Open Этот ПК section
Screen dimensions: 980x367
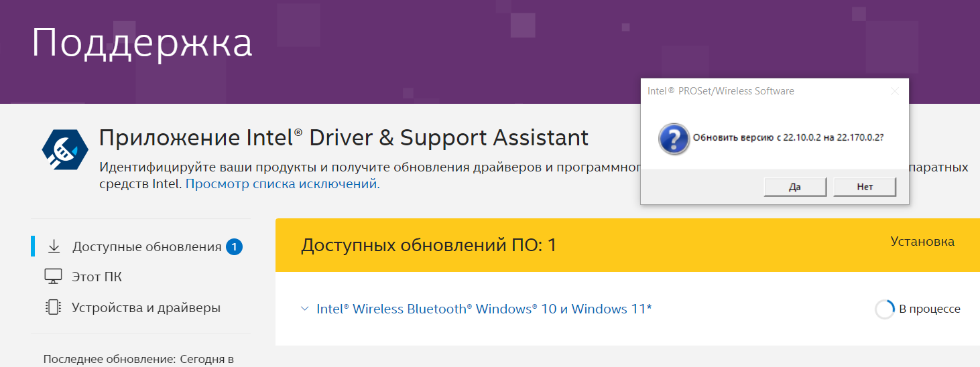(97, 277)
